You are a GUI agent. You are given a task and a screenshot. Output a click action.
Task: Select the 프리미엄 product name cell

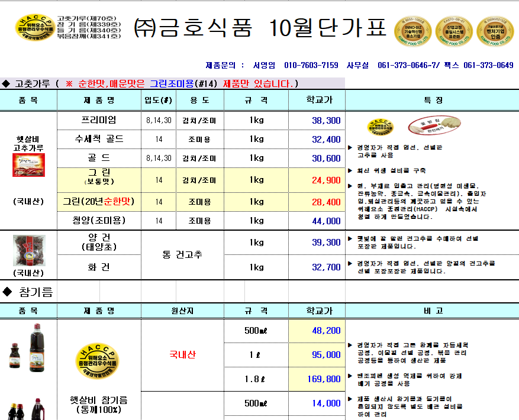tap(99, 121)
